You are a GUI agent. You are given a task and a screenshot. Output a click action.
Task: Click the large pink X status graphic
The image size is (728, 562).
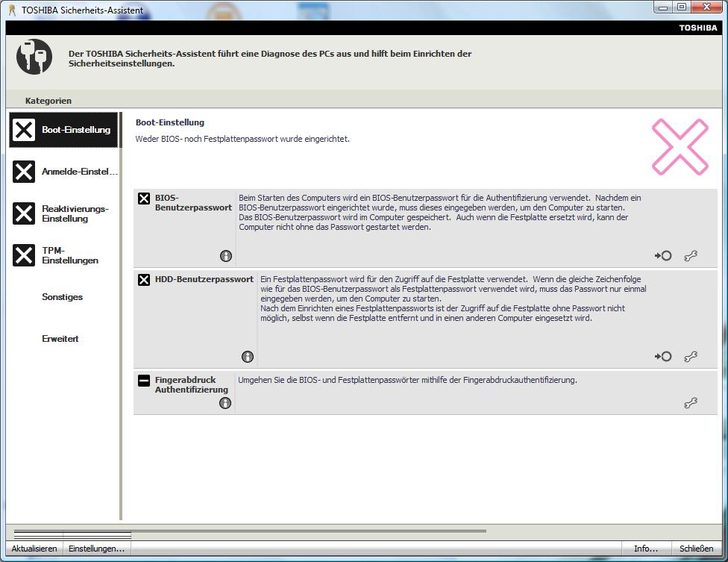680,147
